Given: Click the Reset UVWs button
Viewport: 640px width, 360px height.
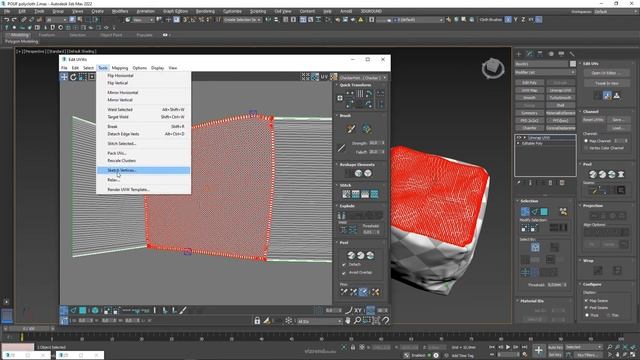Looking at the screenshot, I should [593, 120].
